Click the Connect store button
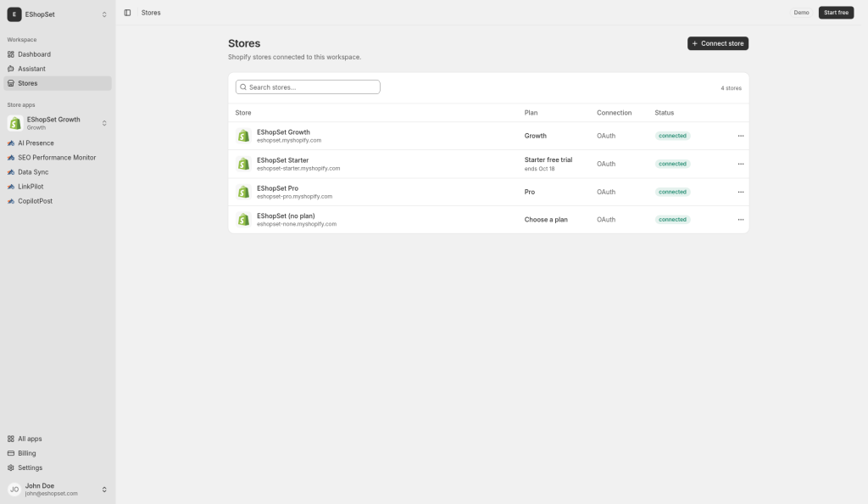 click(717, 43)
